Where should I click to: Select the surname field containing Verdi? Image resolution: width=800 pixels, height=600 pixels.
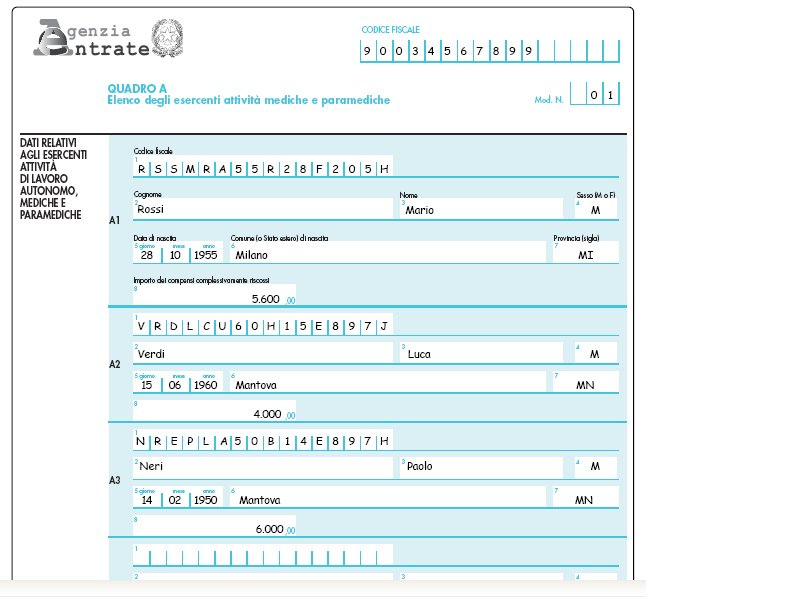(x=263, y=355)
